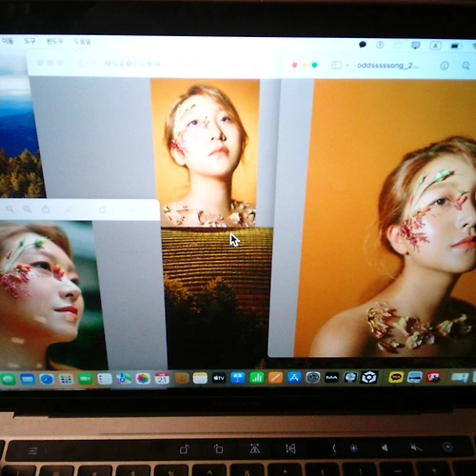
Task: Open Mail from the Dock
Action: click(28, 379)
